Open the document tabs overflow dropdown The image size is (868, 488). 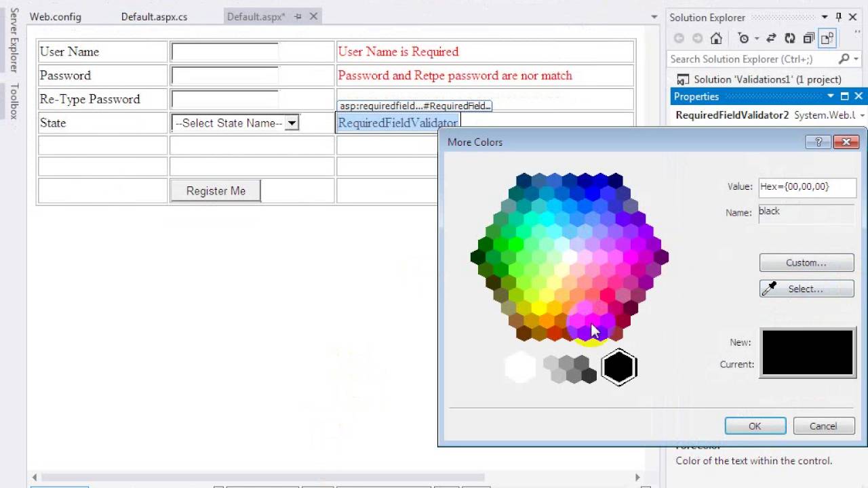tap(654, 17)
